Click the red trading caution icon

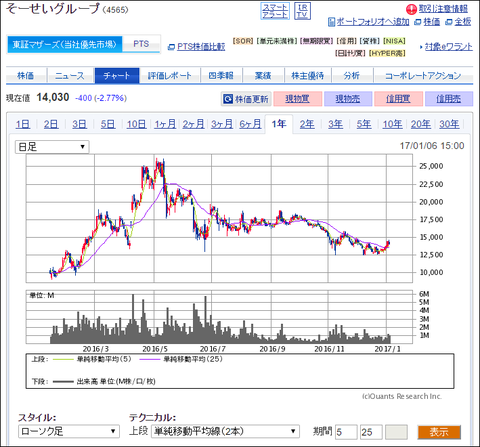pyautogui.click(x=411, y=9)
